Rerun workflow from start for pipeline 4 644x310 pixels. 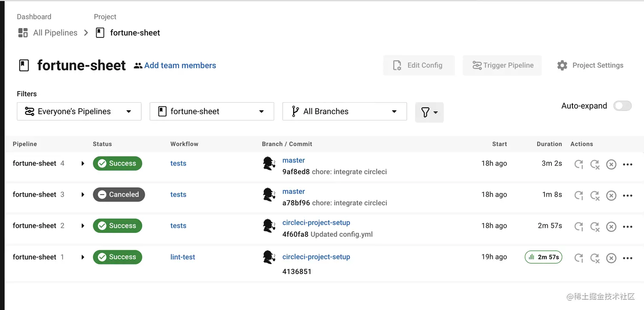coord(578,164)
